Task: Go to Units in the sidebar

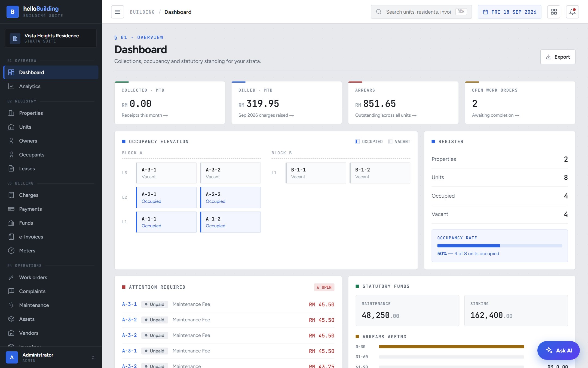Action: coord(51,127)
